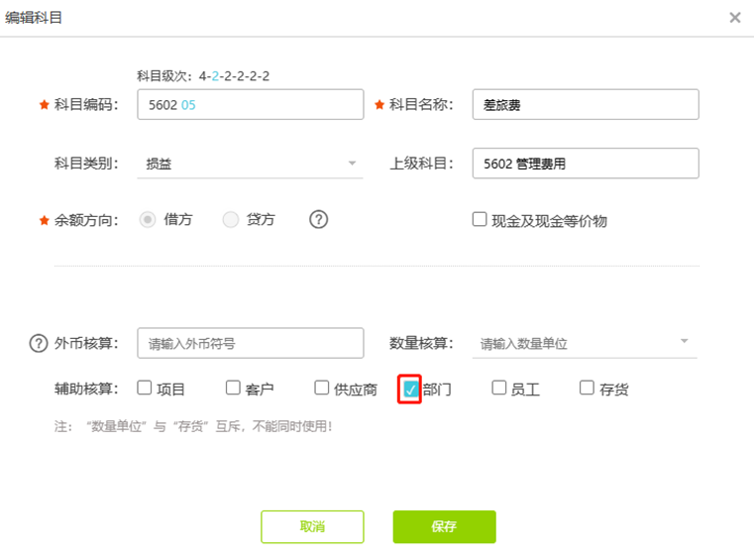This screenshot has width=754, height=560.
Task: Uncheck the 部门 auxiliary checkbox
Action: (410, 389)
